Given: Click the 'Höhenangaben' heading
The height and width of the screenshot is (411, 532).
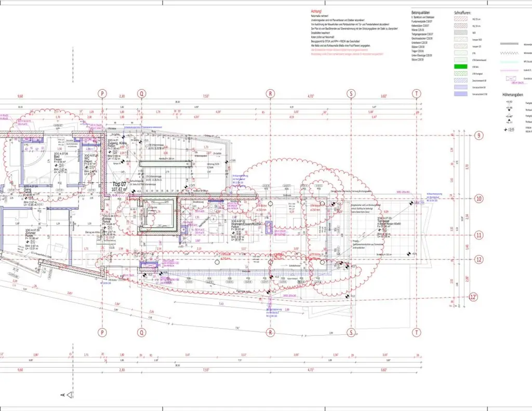Looking at the screenshot, I should point(513,95).
